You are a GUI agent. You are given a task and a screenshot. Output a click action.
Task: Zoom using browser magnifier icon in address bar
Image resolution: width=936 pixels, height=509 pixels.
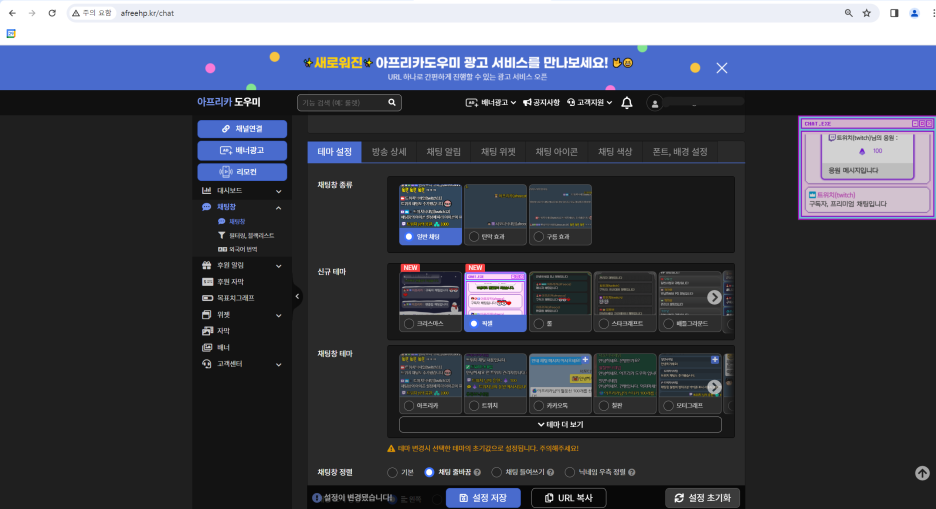pyautogui.click(x=848, y=13)
